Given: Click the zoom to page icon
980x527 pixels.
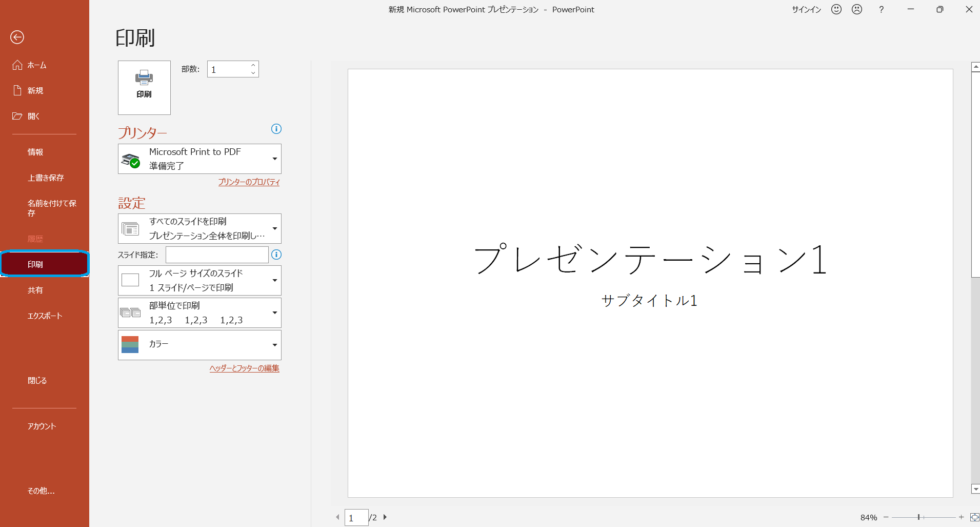Looking at the screenshot, I should tap(974, 517).
